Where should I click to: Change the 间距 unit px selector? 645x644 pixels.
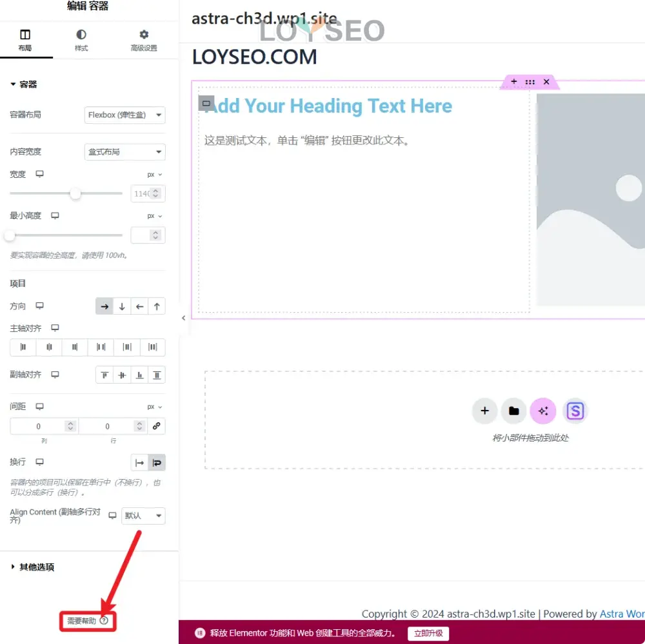155,407
